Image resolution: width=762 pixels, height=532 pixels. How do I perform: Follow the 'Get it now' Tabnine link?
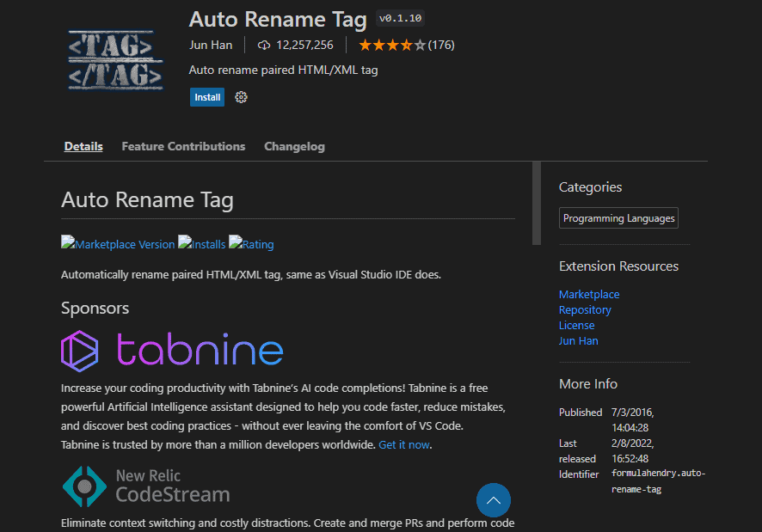click(x=404, y=444)
